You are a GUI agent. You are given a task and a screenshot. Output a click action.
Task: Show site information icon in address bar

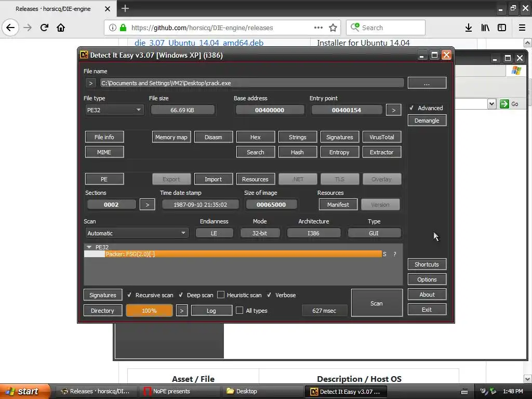(113, 28)
